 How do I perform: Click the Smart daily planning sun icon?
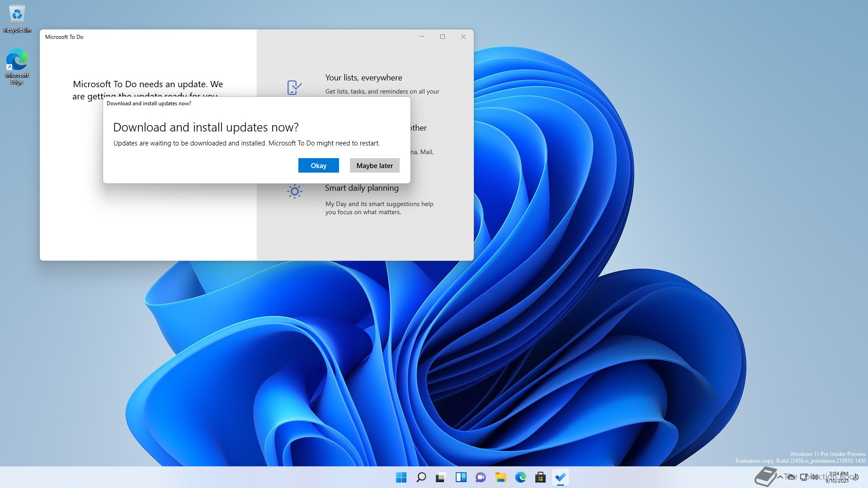click(x=294, y=192)
